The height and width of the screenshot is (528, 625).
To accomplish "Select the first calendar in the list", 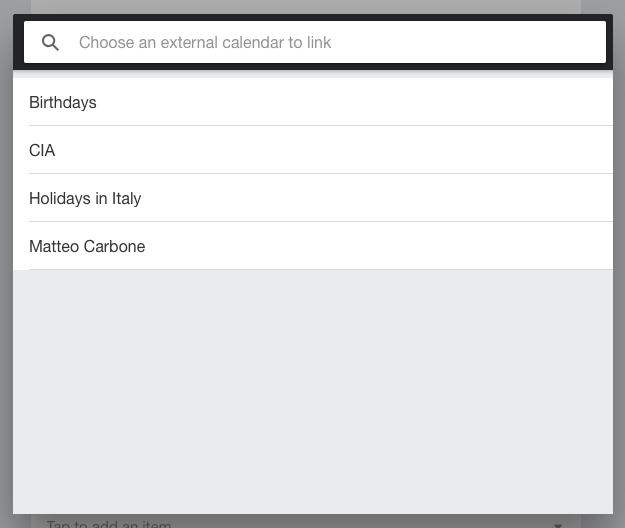I will (x=63, y=102).
